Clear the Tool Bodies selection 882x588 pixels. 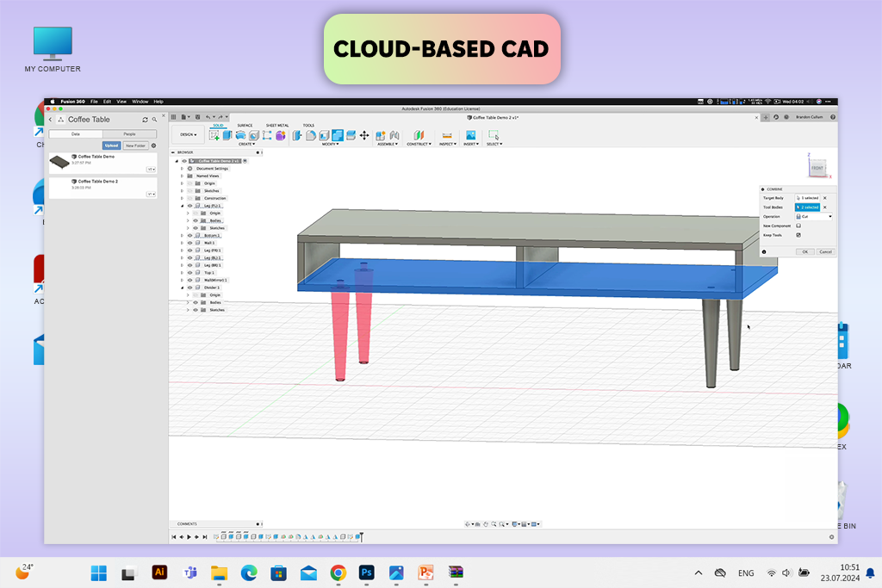824,207
